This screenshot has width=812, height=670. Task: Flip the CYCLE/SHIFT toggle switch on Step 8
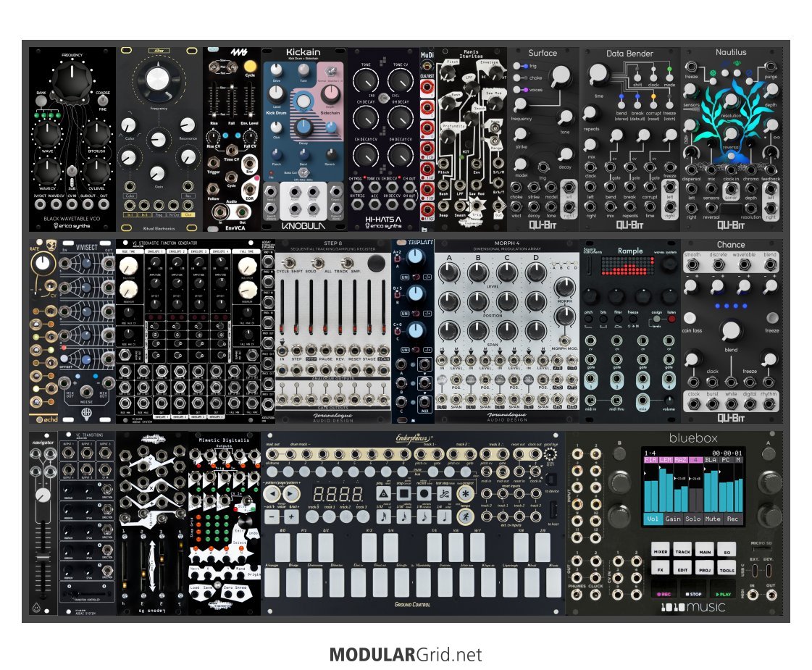click(290, 262)
